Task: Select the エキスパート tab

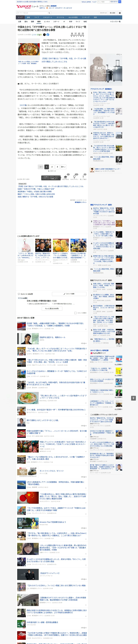Action: pos(48,17)
